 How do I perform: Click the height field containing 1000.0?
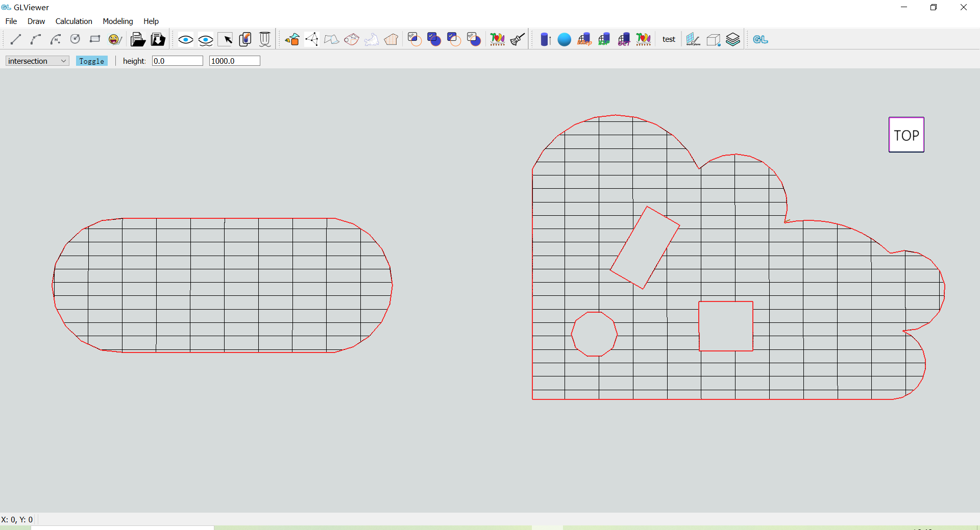[x=234, y=61]
